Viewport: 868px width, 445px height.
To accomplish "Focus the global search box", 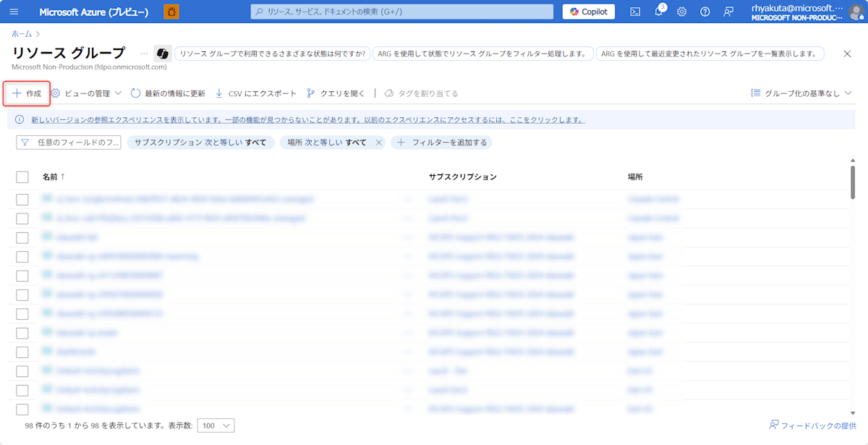I will 401,12.
